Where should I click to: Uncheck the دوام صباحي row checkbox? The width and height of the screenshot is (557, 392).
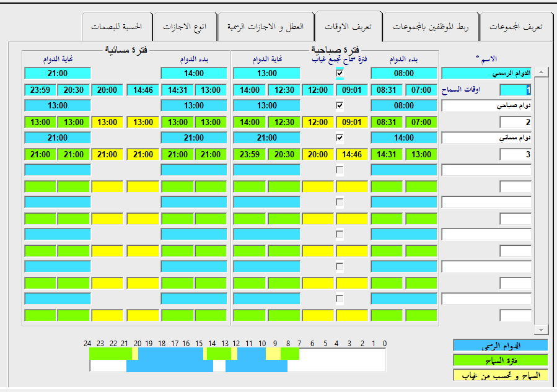coord(340,106)
